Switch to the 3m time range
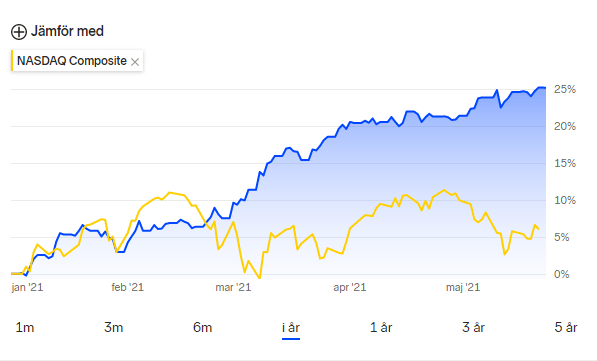Viewport: 597px width, 361px height. pyautogui.click(x=113, y=327)
